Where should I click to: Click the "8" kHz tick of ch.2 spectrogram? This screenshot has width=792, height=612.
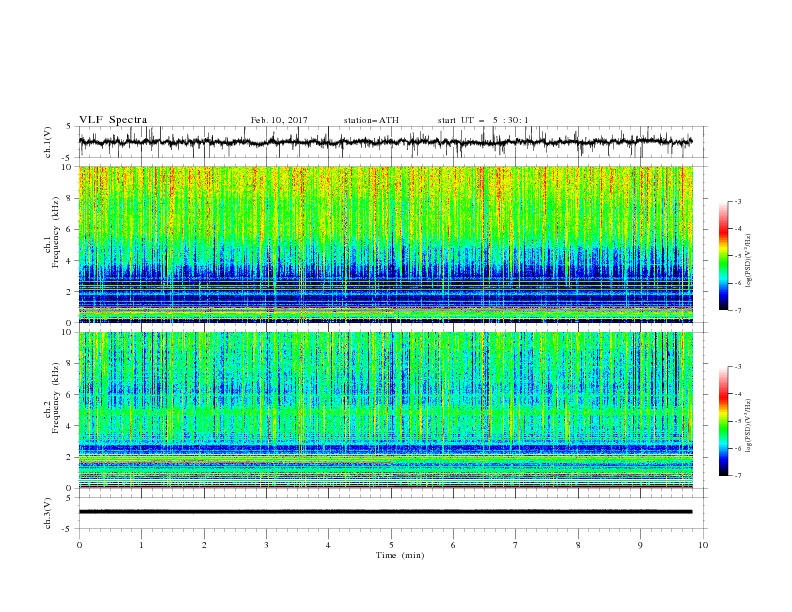click(x=71, y=364)
